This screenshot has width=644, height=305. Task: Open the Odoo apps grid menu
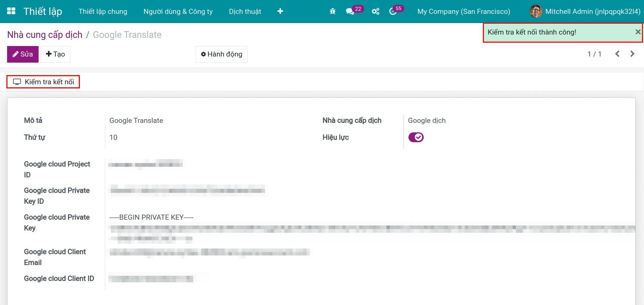coord(11,11)
